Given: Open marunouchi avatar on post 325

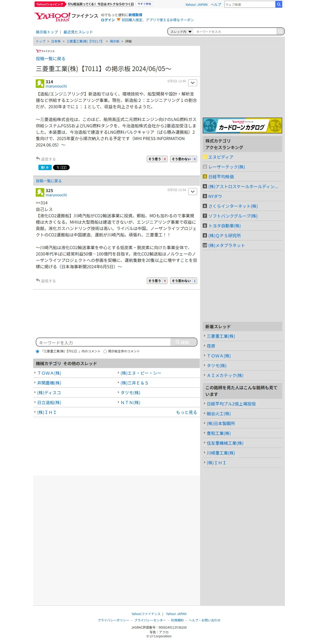Looking at the screenshot, I should pyautogui.click(x=40, y=192).
